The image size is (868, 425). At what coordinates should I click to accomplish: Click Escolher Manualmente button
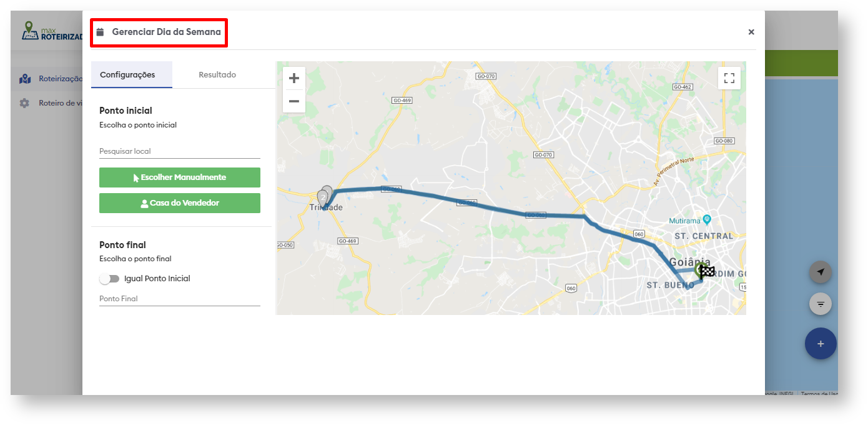[180, 177]
